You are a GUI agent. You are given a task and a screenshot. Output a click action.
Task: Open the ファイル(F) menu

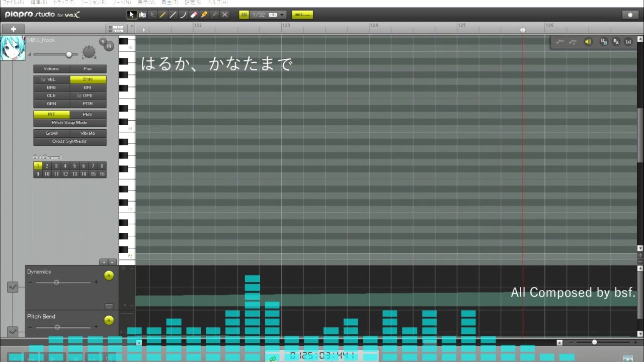click(13, 3)
